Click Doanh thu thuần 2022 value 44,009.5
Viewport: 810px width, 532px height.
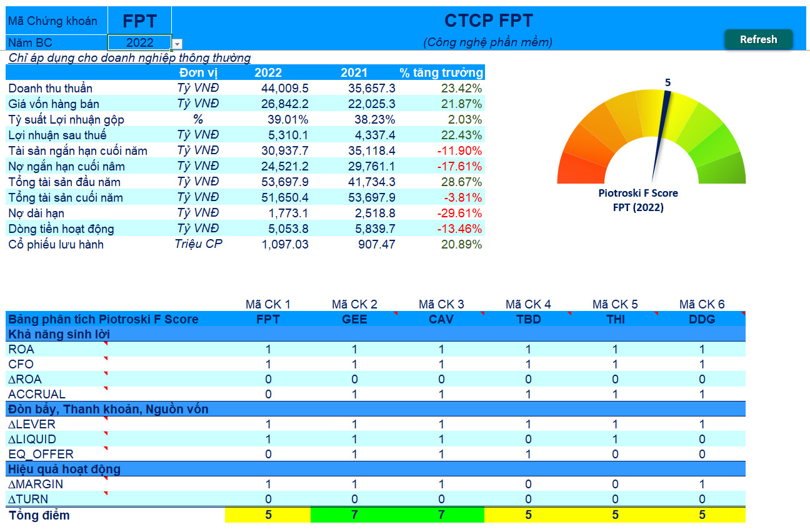coord(285,88)
